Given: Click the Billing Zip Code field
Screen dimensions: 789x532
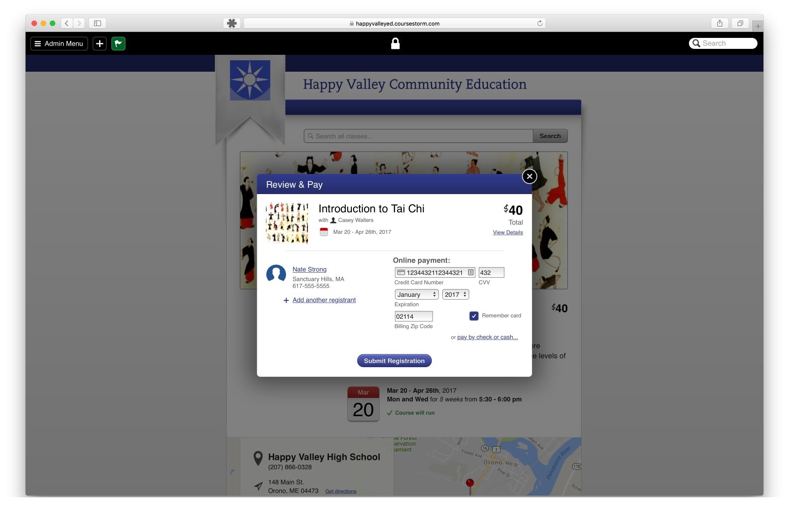Looking at the screenshot, I should [413, 316].
